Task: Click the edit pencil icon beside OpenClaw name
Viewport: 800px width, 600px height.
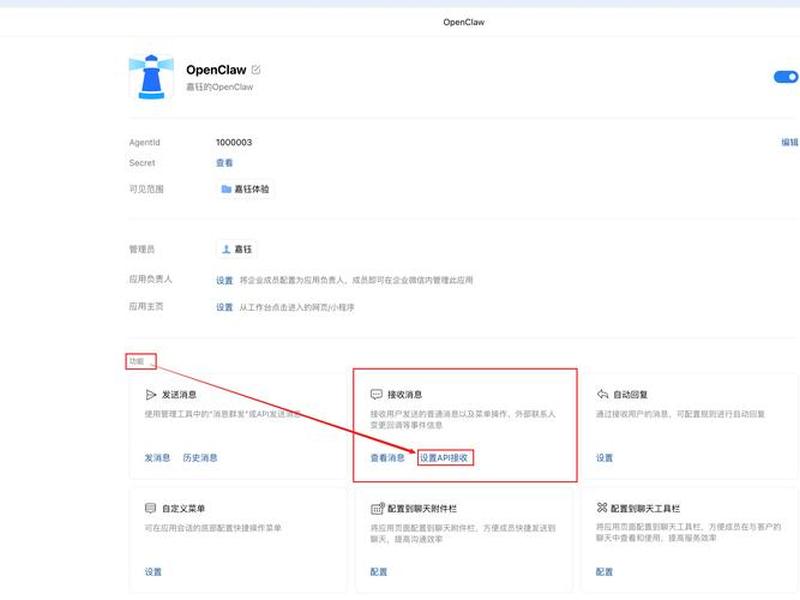Action: click(256, 70)
